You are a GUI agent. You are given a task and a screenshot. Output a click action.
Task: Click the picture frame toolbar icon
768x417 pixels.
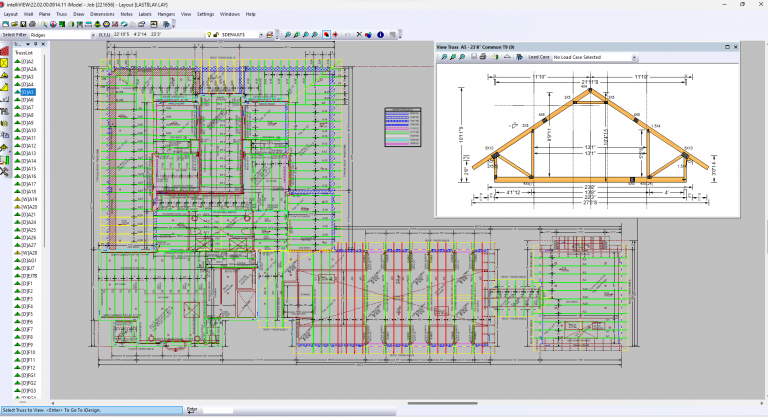point(154,24)
